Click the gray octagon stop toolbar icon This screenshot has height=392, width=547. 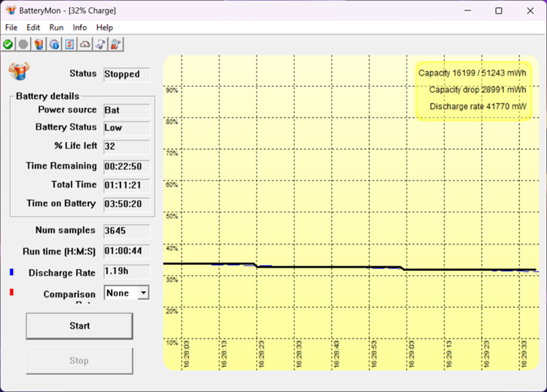tap(23, 44)
